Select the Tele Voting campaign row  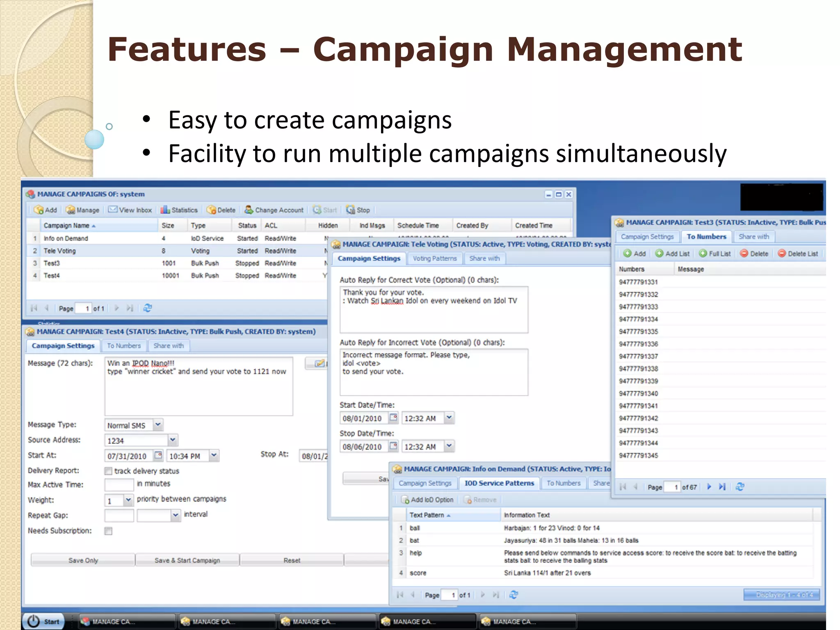(177, 251)
